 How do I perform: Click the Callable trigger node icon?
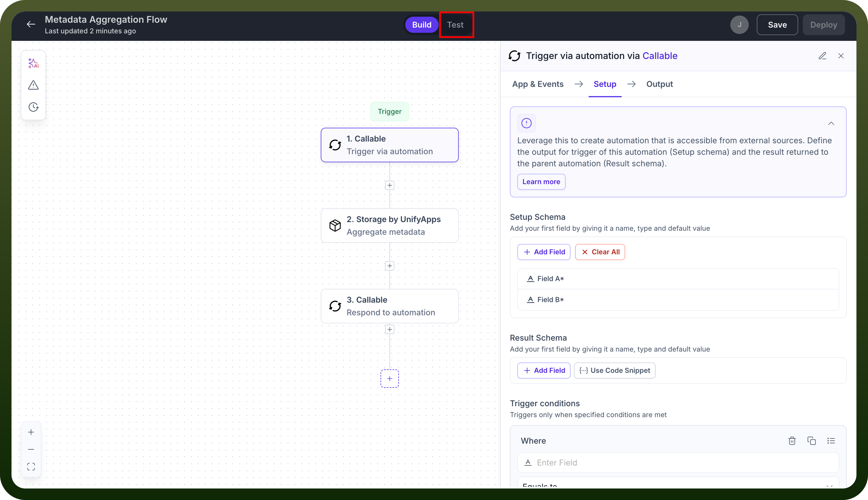[335, 145]
